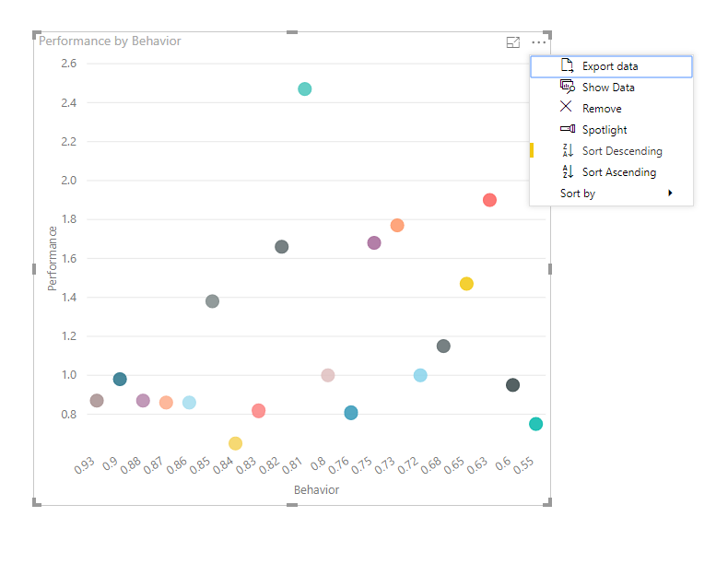Click the Spotlight flashlight icon
Viewport: 728px width, 587px height.
(568, 129)
